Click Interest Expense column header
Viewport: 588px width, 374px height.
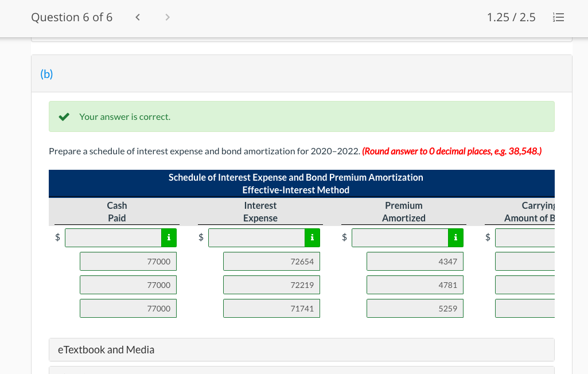coord(260,212)
